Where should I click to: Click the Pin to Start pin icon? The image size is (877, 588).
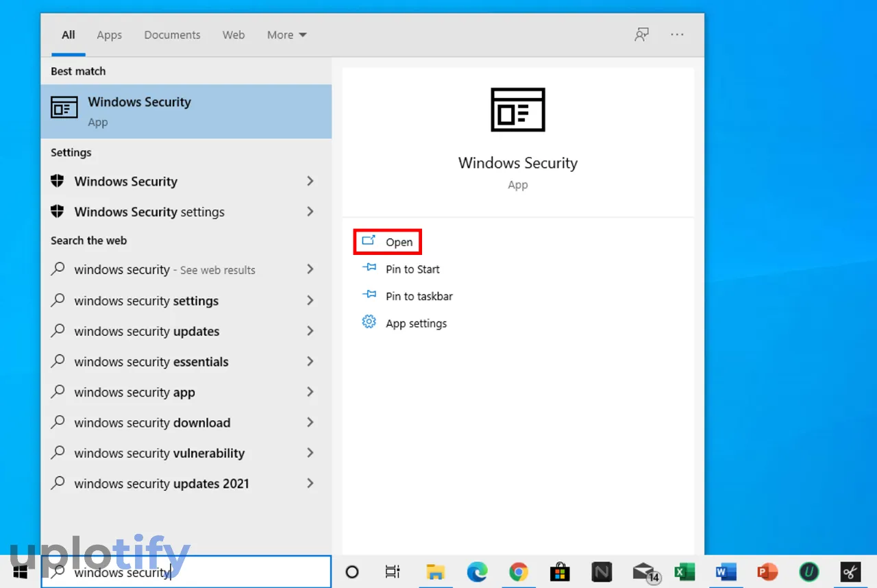(x=369, y=268)
